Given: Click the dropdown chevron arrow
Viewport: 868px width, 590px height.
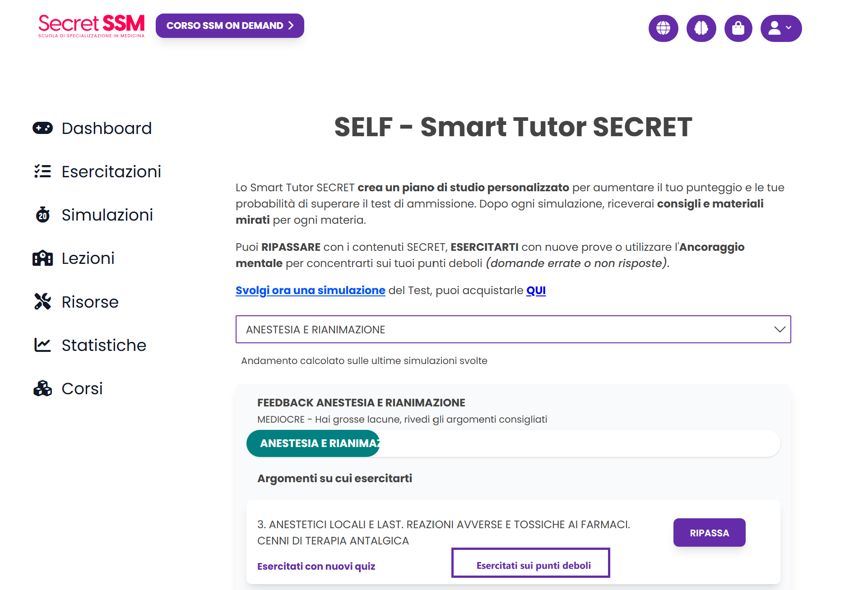Looking at the screenshot, I should pyautogui.click(x=780, y=330).
